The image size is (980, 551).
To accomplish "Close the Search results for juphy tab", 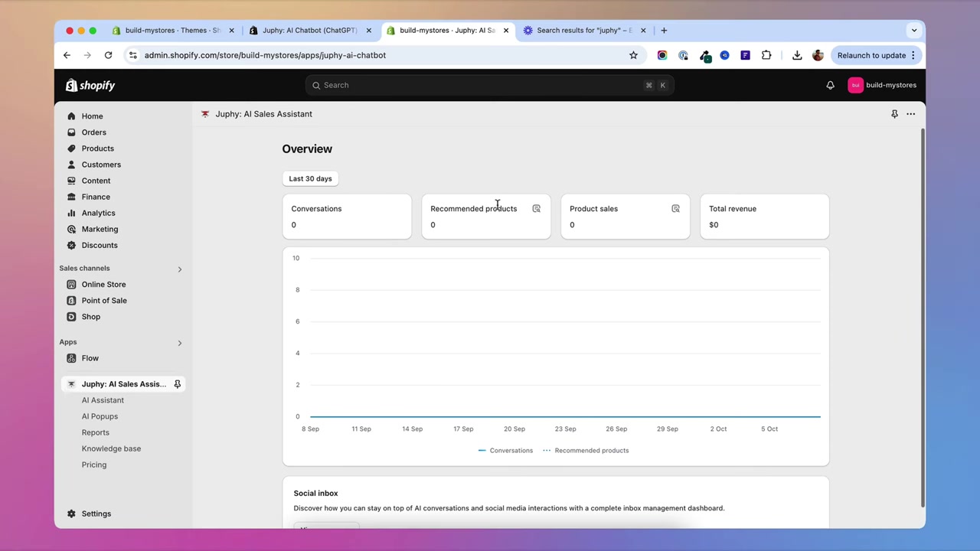I will tap(643, 31).
